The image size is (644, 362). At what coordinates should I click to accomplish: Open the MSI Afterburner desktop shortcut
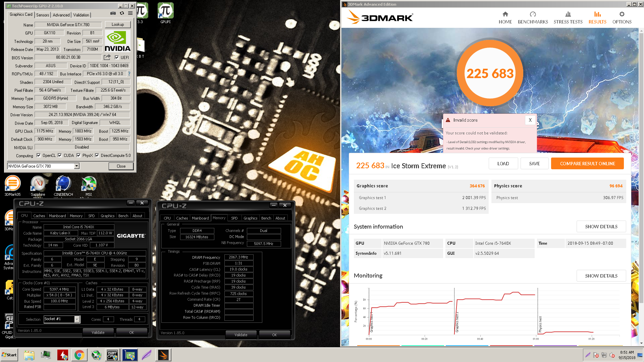(89, 186)
